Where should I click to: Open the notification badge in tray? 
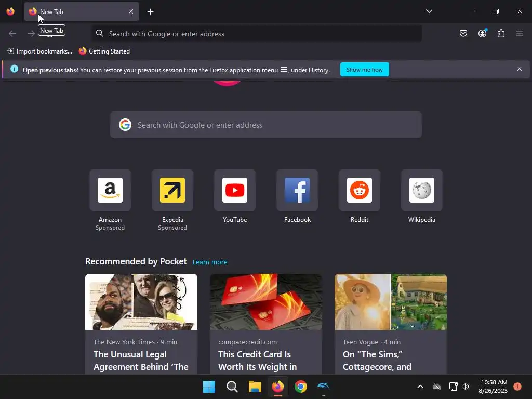[517, 387]
